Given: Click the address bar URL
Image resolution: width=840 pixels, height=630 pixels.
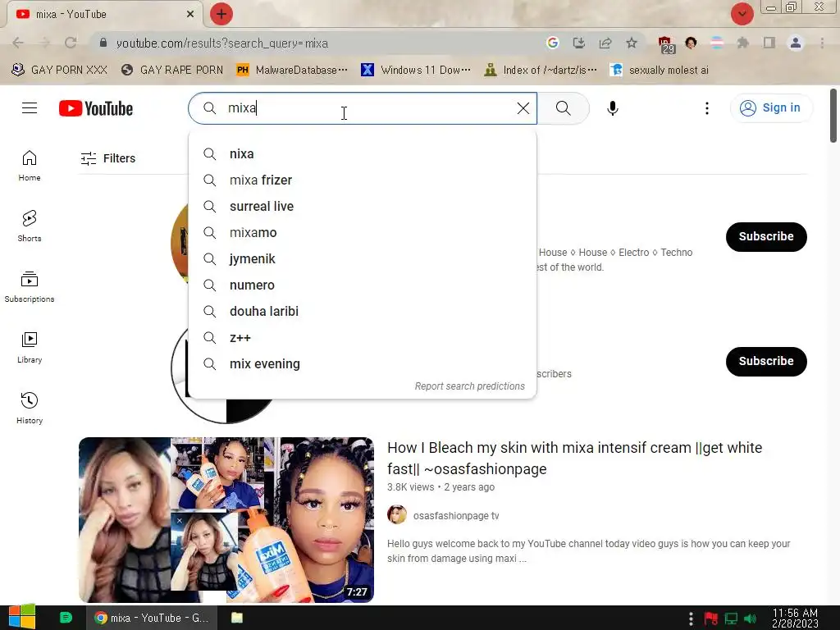Looking at the screenshot, I should (x=221, y=43).
